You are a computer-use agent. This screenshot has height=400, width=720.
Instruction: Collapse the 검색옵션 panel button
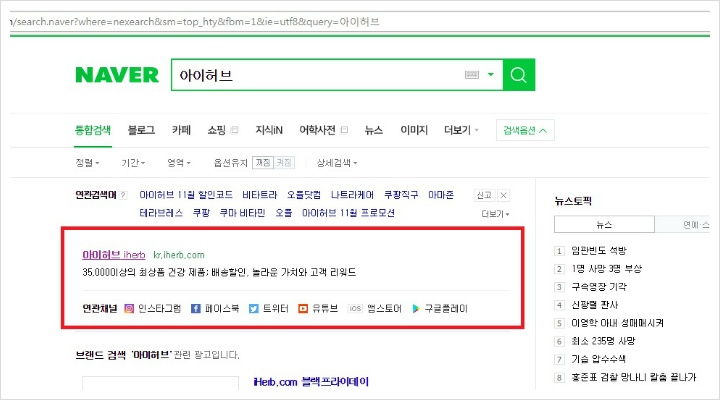[x=525, y=130]
